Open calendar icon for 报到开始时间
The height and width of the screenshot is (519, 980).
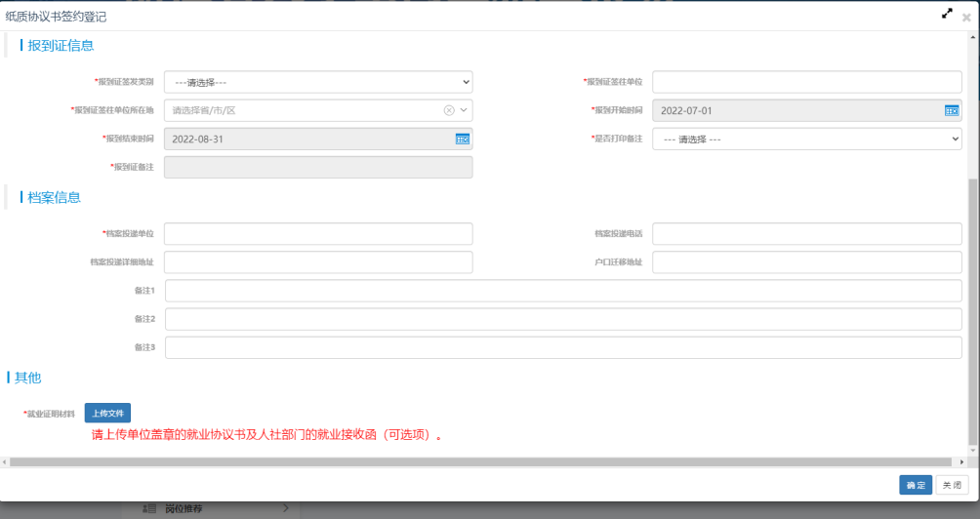point(952,110)
